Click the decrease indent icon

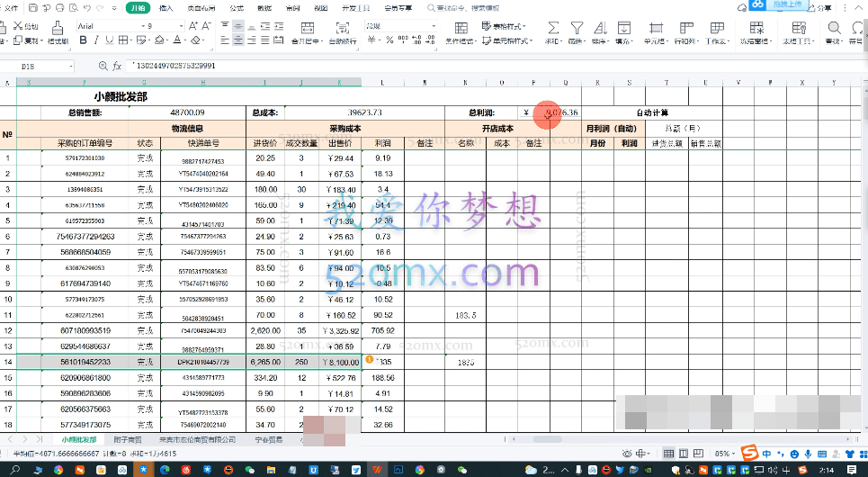pos(265,26)
